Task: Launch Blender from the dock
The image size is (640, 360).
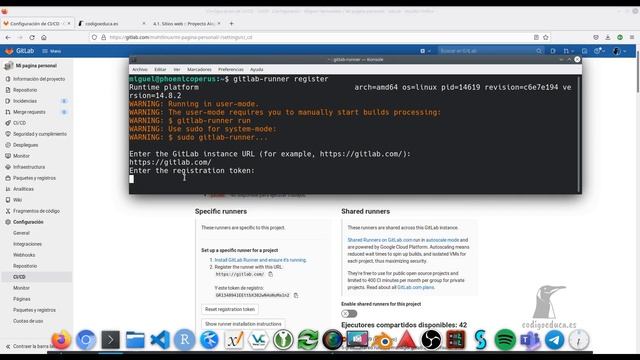Action: pyautogui.click(x=382, y=340)
